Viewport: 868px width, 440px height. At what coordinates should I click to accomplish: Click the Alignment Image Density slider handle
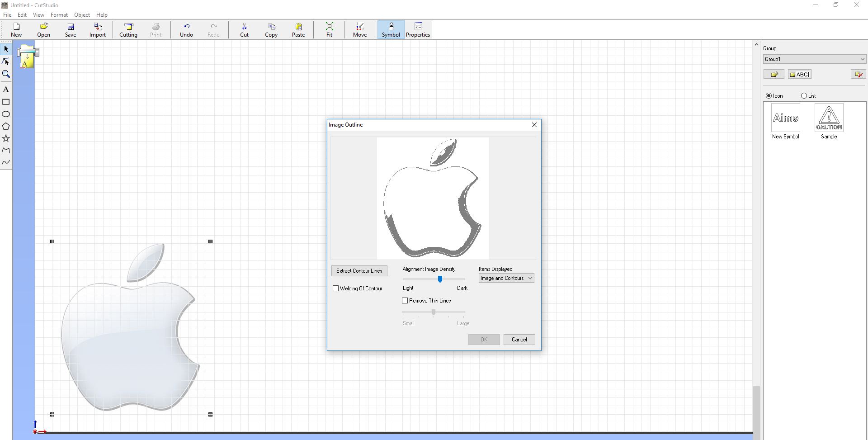tap(440, 279)
